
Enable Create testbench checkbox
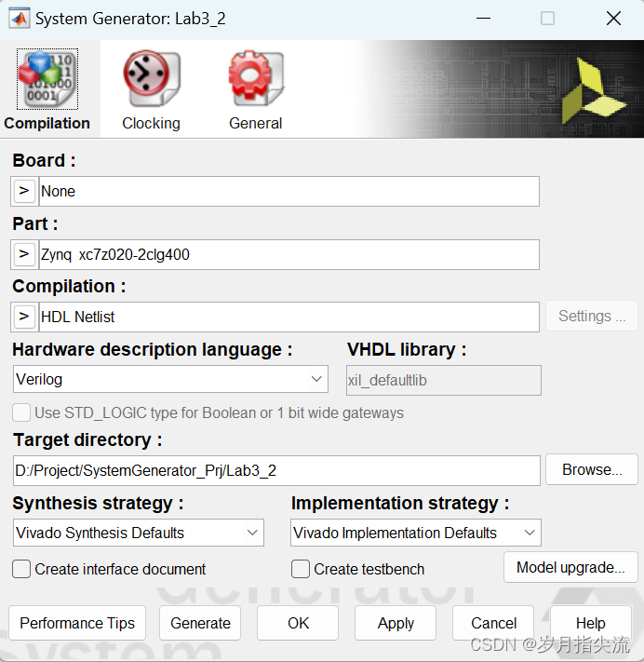(301, 569)
